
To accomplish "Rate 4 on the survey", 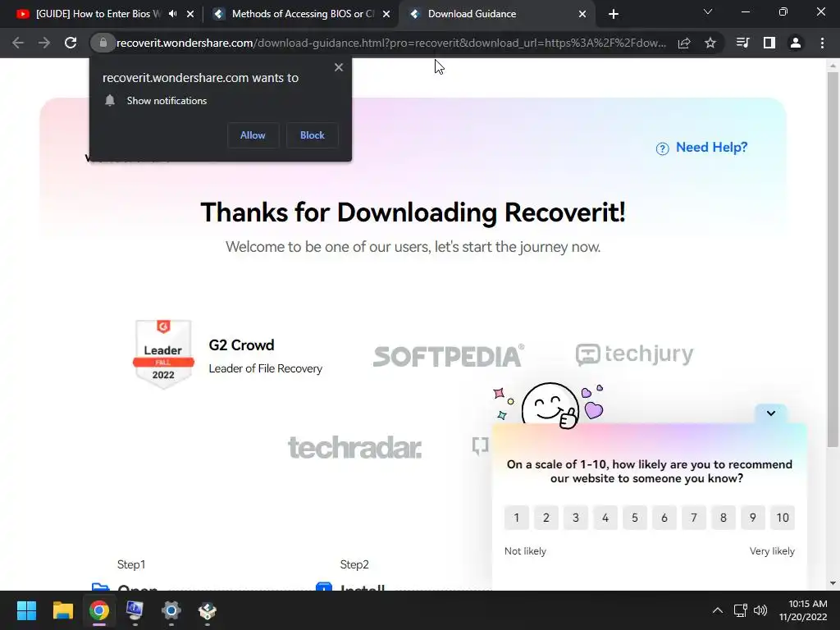I will [605, 518].
